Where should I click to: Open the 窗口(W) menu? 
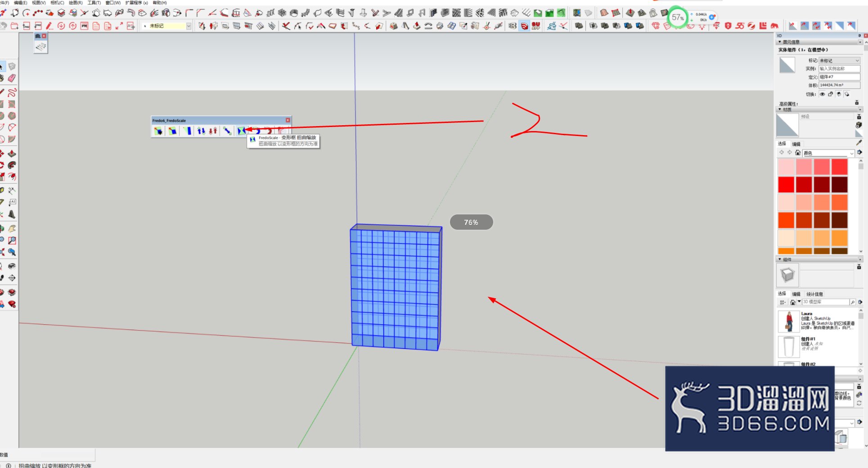pos(113,3)
